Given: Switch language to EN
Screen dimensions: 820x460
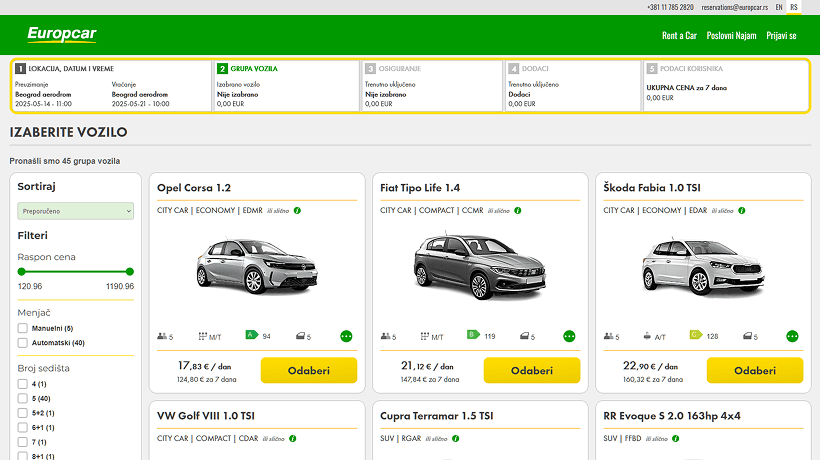Looking at the screenshot, I should pos(779,7).
